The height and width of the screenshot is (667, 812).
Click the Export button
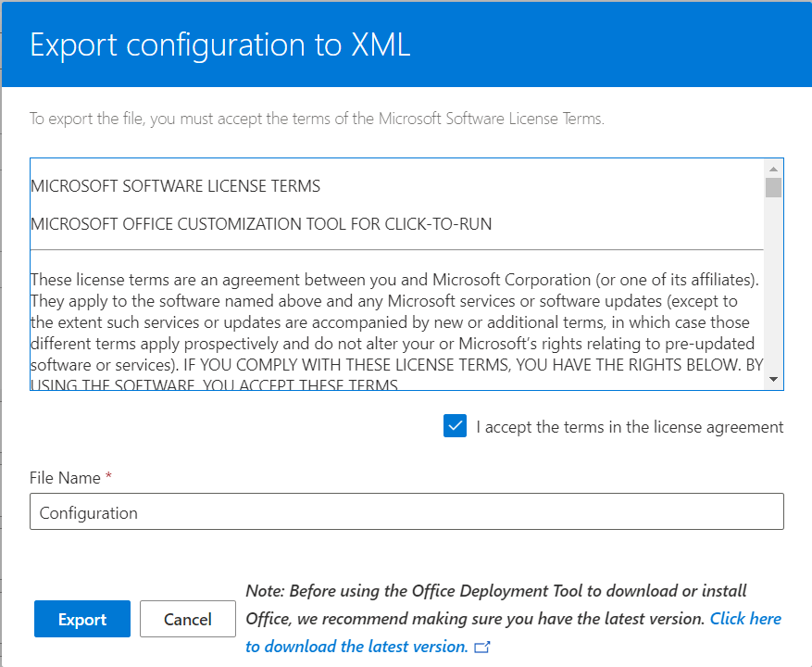(81, 618)
